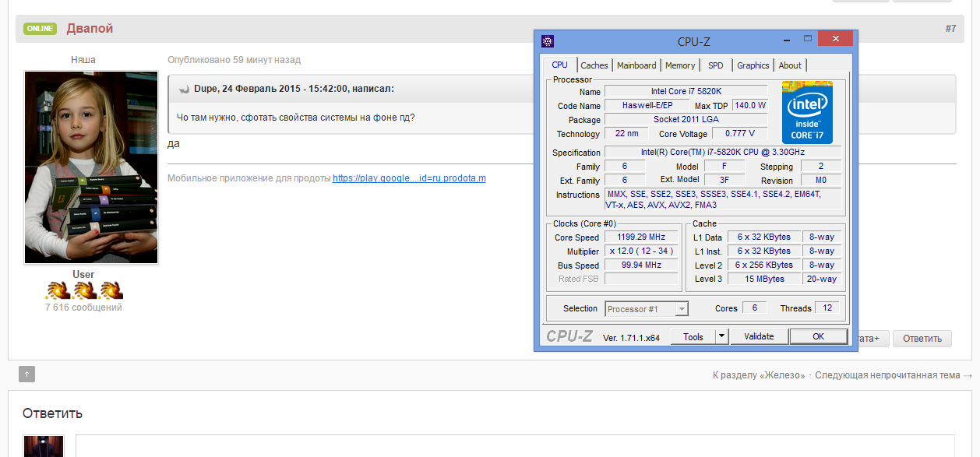The width and height of the screenshot is (980, 457).
Task: Click the Tools button
Action: tap(693, 336)
